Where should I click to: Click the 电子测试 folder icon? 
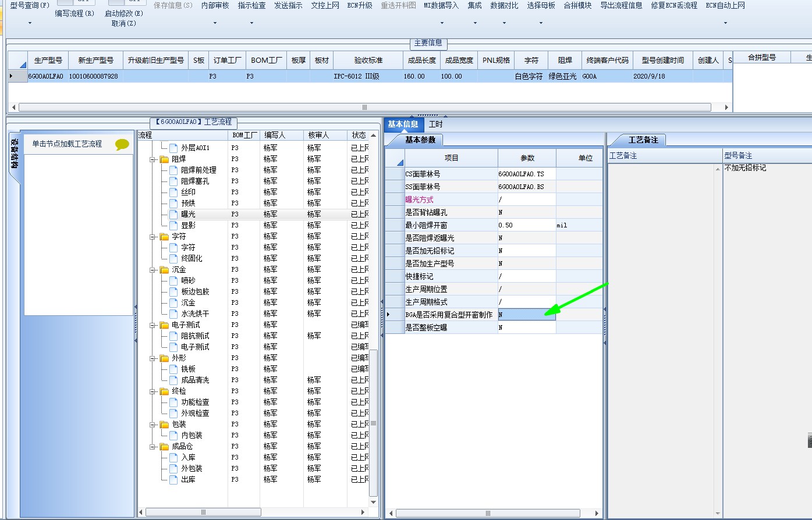click(x=164, y=325)
